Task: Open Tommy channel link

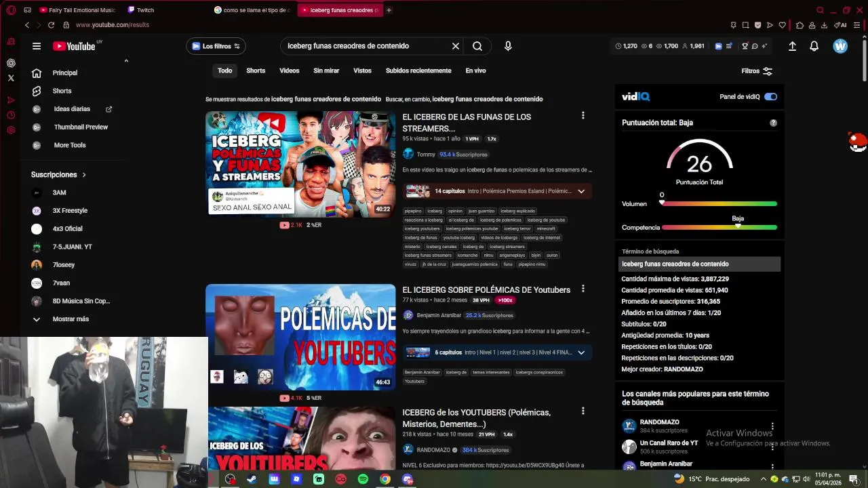Action: point(426,155)
